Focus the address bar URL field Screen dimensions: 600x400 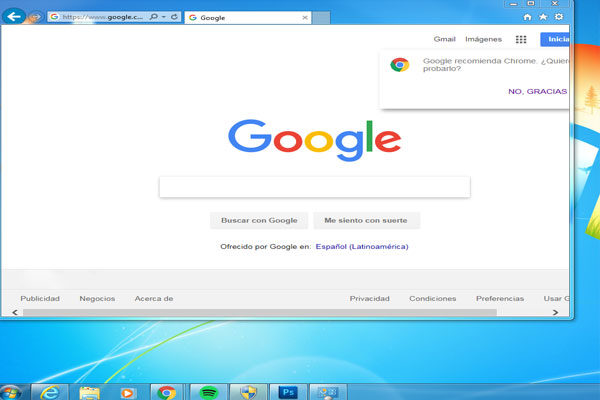[x=103, y=17]
